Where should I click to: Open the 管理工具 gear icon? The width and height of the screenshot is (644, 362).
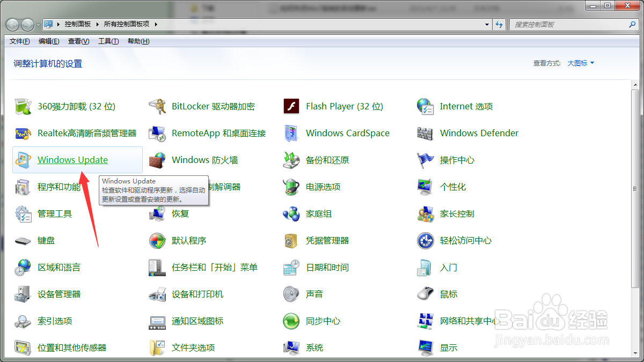[x=23, y=213]
